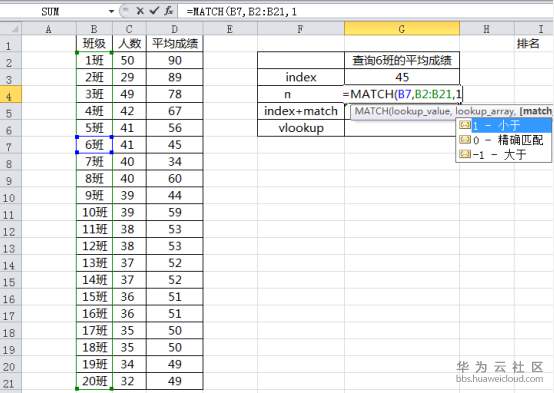Click 人数 value 34 in 19班 row
Screen dimensions: 554x393
pyautogui.click(x=129, y=364)
